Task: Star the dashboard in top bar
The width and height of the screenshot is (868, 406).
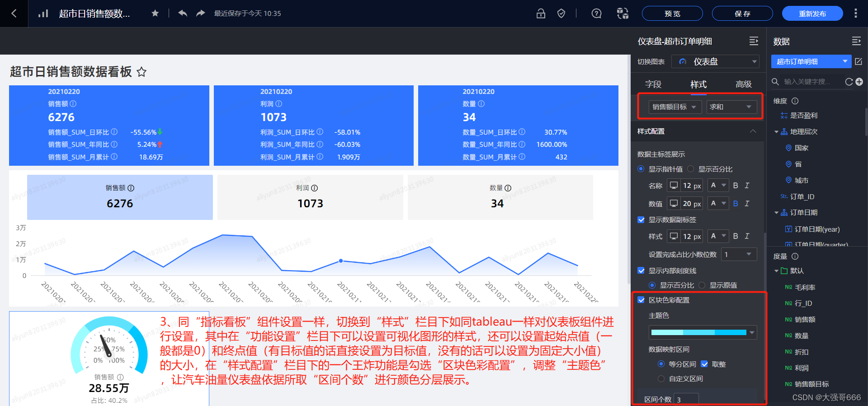Action: coord(155,14)
